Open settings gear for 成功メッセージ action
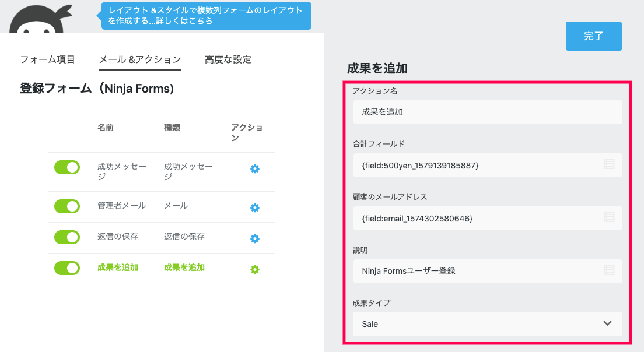Screen dimensions: 644x352 255,169
